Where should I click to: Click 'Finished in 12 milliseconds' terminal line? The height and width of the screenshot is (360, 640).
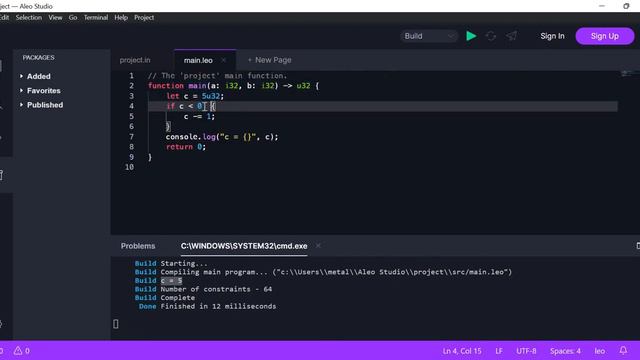click(218, 306)
